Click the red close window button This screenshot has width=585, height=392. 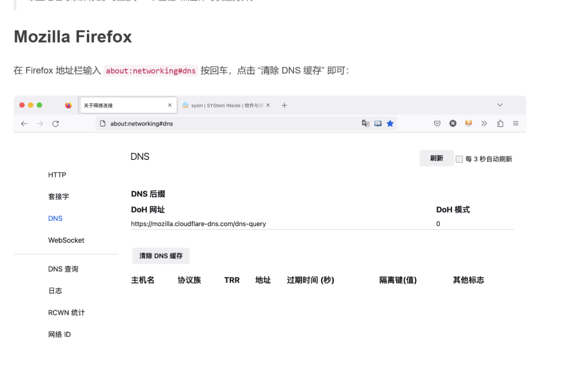click(x=22, y=105)
